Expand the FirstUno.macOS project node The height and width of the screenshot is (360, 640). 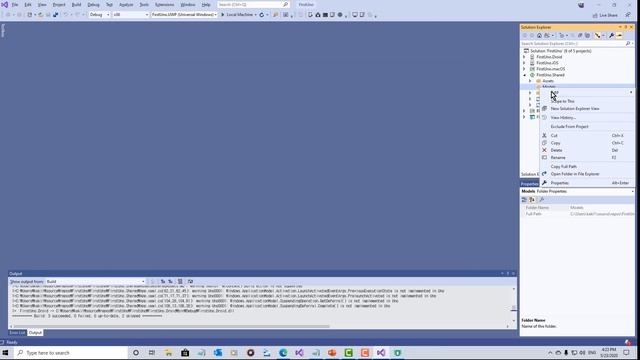click(524, 69)
